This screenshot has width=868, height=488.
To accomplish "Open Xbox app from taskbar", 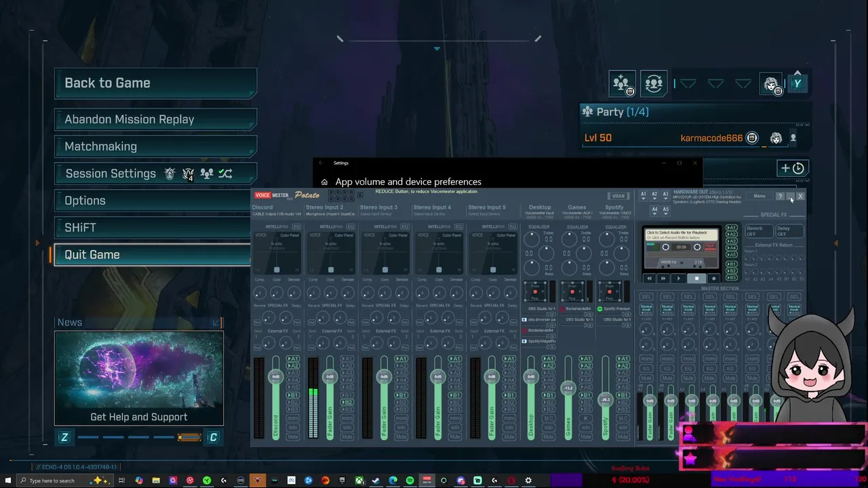I will [x=359, y=481].
